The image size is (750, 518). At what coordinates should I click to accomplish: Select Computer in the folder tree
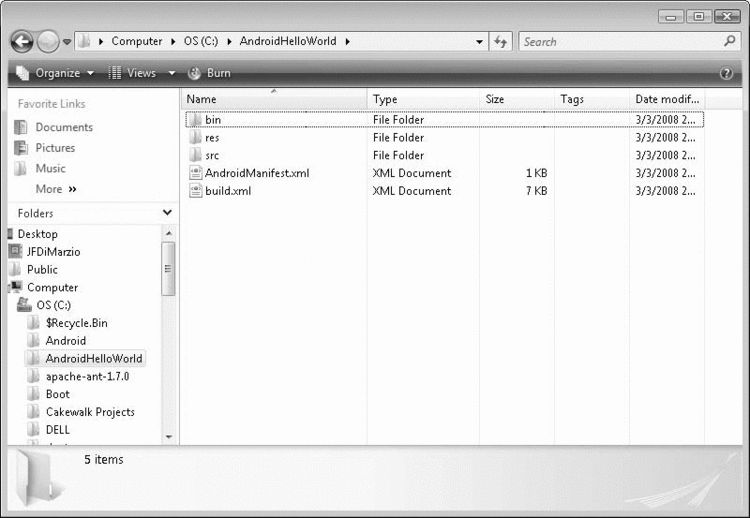[x=52, y=287]
